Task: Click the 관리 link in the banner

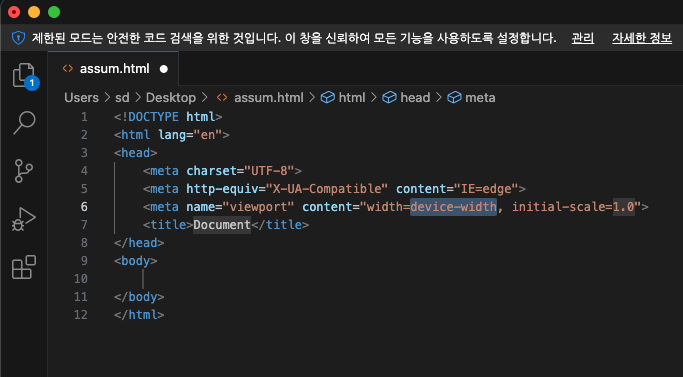Action: pos(582,38)
